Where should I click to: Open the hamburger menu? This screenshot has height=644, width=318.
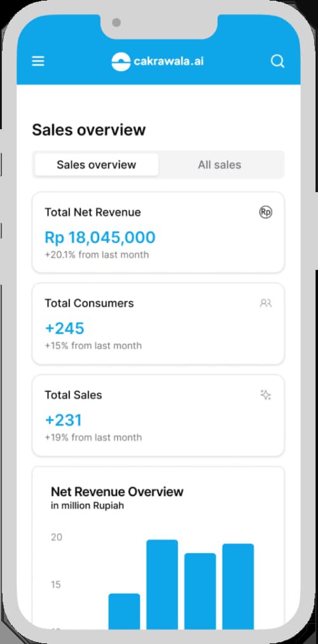click(38, 61)
